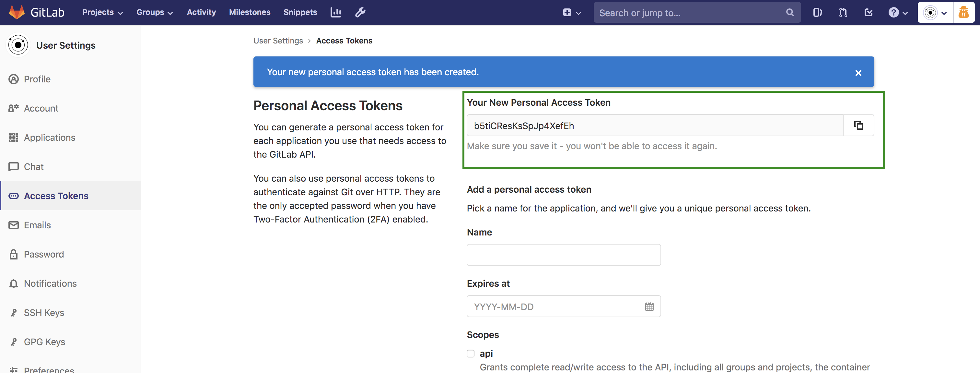This screenshot has width=980, height=373.
Task: Open the calendar picker for Expires at
Action: [649, 307]
